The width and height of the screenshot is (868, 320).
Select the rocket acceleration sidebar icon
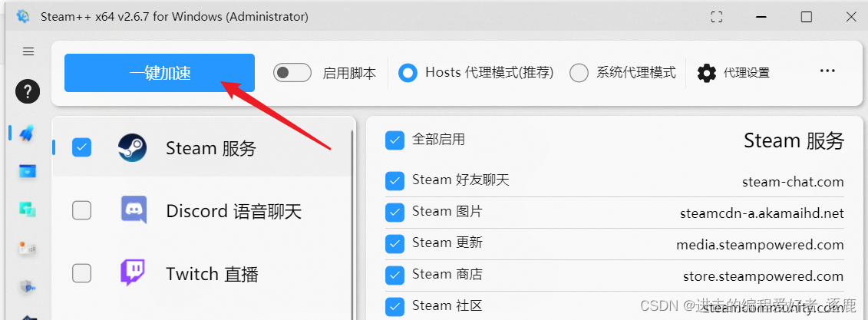pos(27,133)
